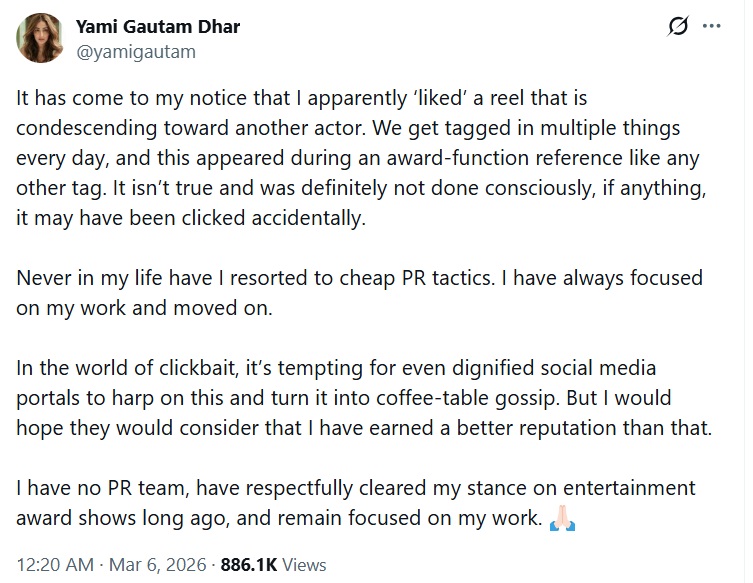Click the word Views in footer
Screen dimensions: 753x583
(304, 565)
